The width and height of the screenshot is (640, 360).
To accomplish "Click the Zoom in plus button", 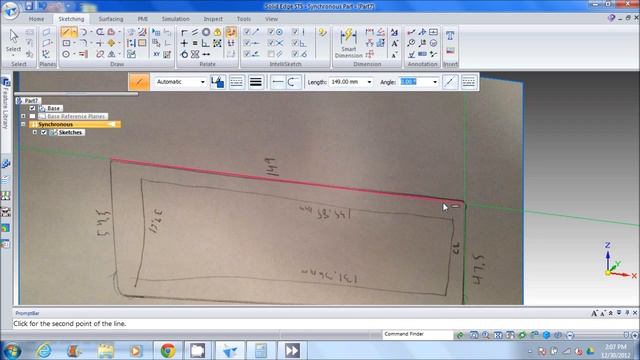I will pos(634,335).
